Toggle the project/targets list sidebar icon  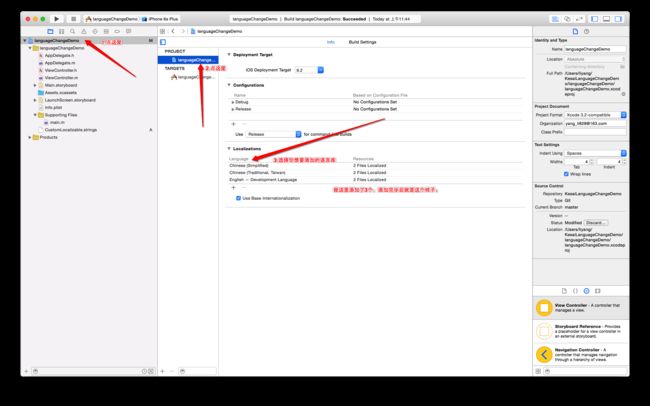[163, 42]
